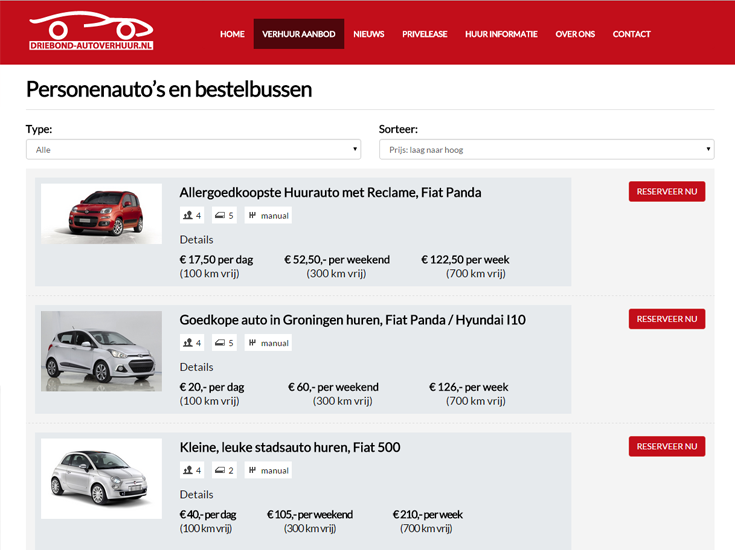This screenshot has width=735, height=550.
Task: Click the €105,- per weekend price
Action: coord(309,515)
